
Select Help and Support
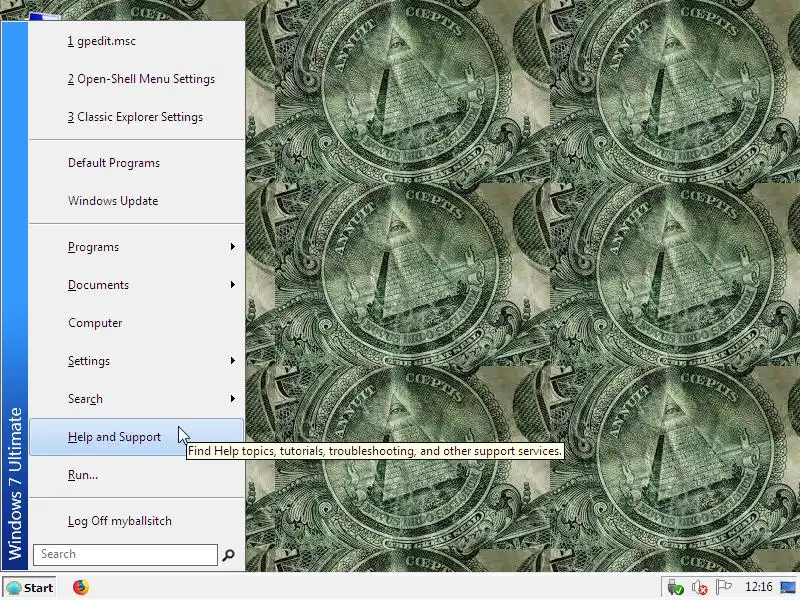point(137,437)
